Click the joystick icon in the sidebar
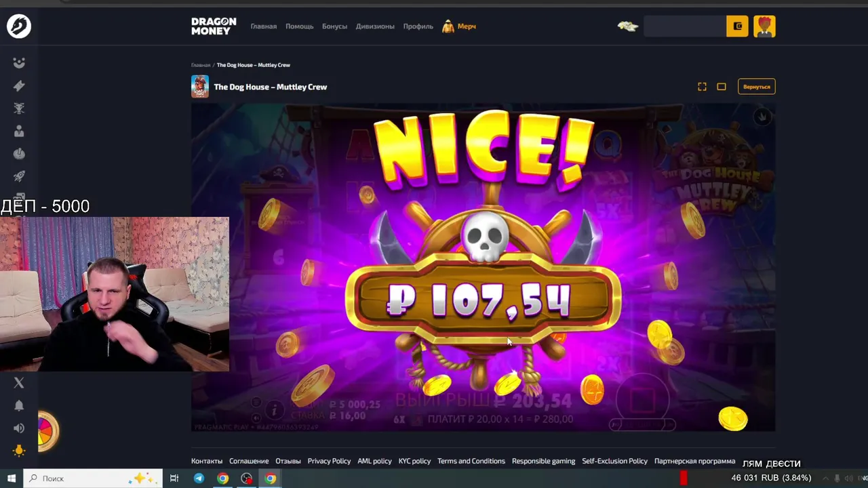This screenshot has height=488, width=868. click(19, 154)
